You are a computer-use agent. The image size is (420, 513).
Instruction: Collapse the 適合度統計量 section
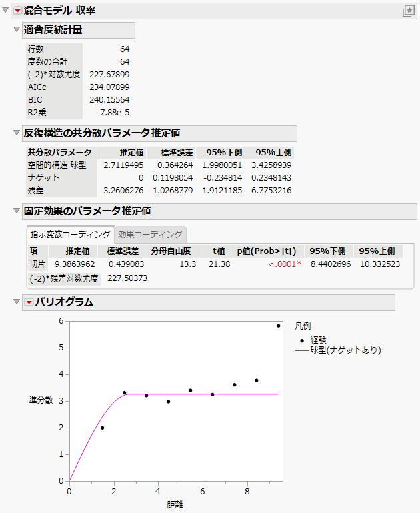tap(17, 29)
